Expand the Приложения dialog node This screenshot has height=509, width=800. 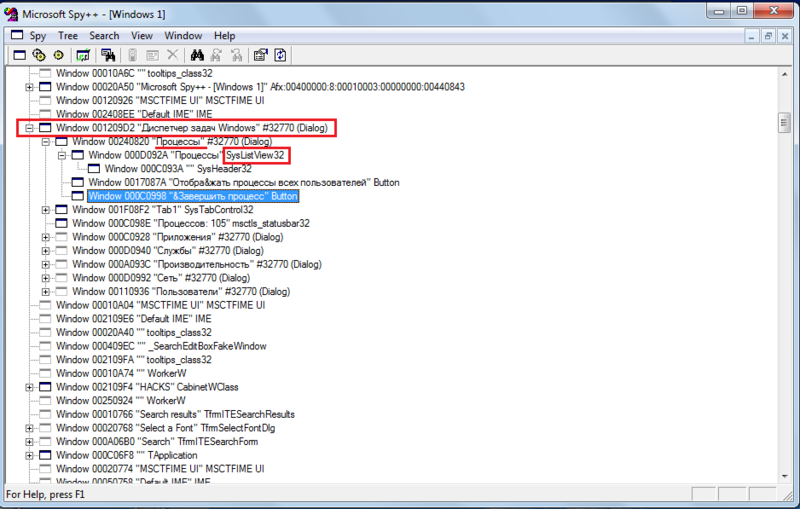pos(46,237)
